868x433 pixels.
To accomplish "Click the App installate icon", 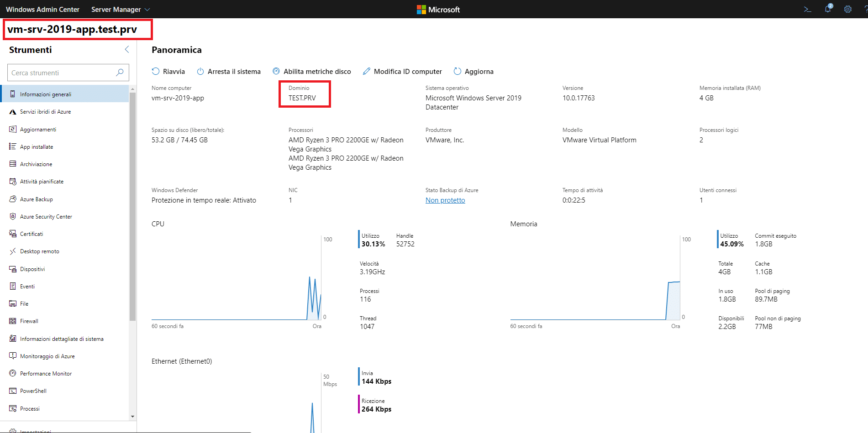I will point(13,146).
